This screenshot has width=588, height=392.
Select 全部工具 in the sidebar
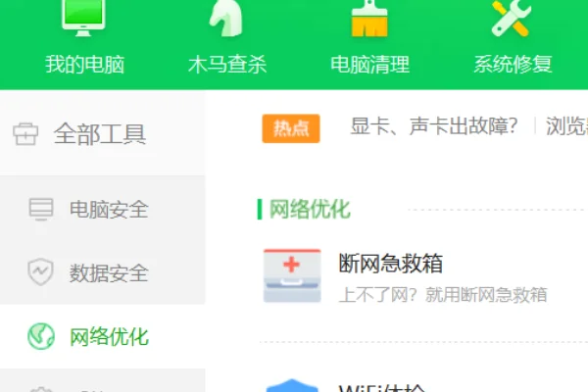(102, 133)
